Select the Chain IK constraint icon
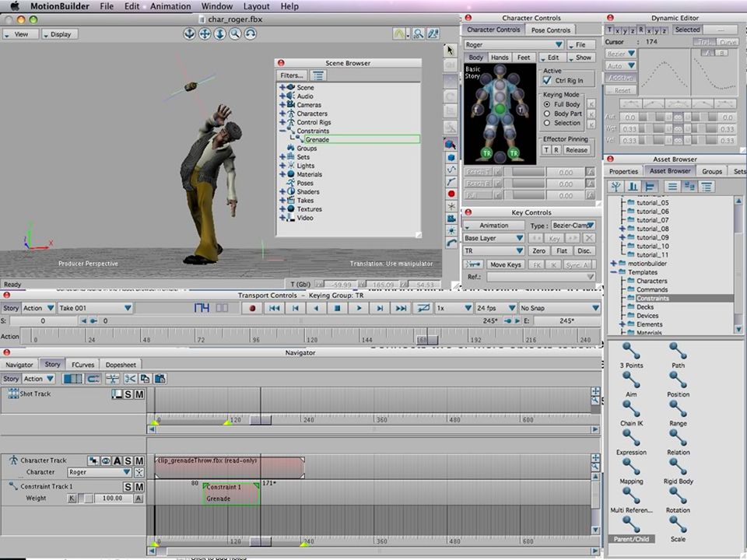This screenshot has height=560, width=747. [631, 409]
